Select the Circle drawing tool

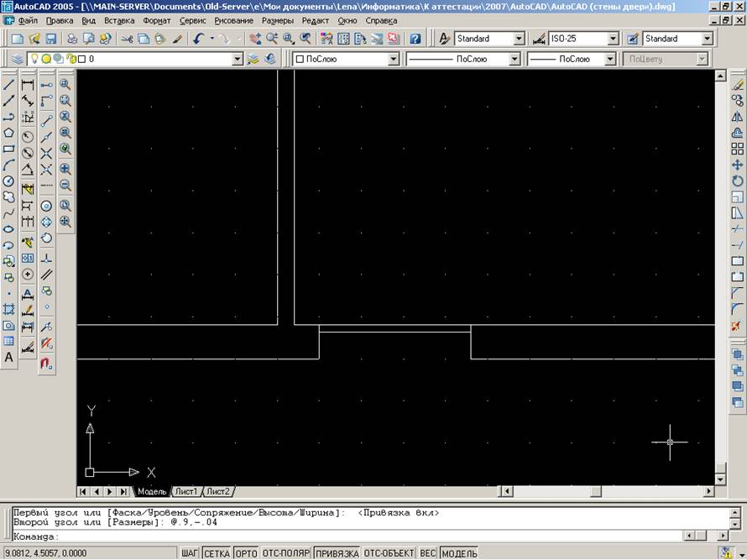[8, 181]
